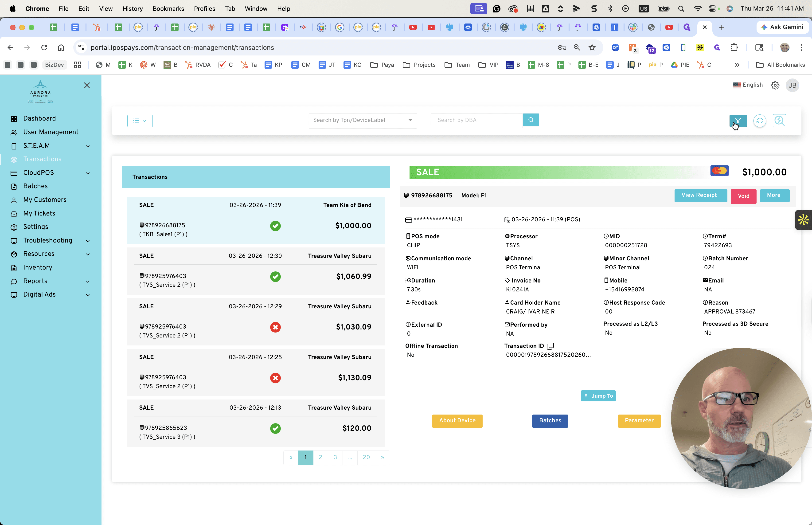812x525 pixels.
Task: Refresh the transactions list
Action: tap(760, 121)
